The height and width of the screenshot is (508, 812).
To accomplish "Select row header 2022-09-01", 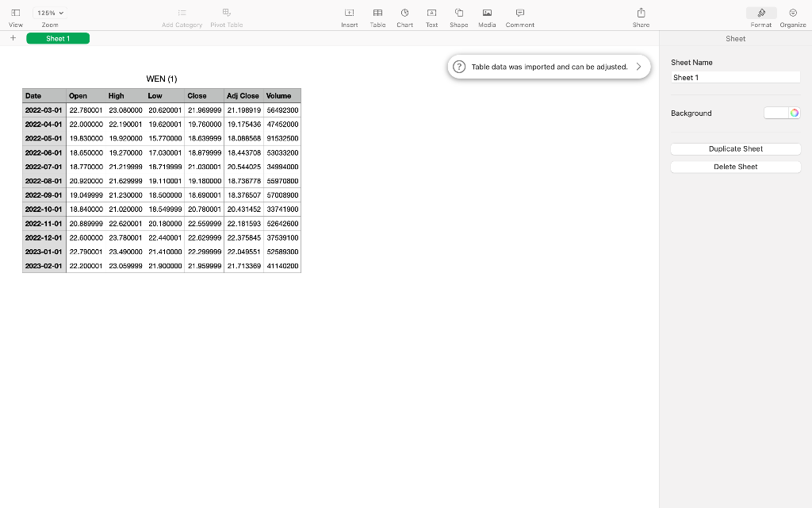I will tap(44, 195).
